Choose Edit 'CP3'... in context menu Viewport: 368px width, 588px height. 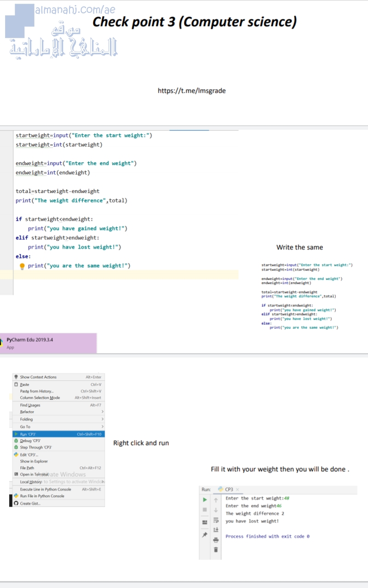[58, 455]
